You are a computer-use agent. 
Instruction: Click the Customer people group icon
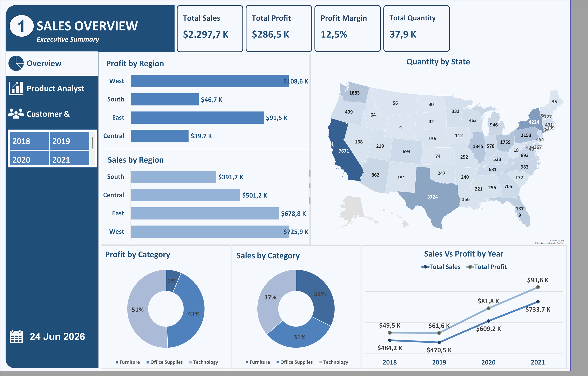pyautogui.click(x=16, y=114)
